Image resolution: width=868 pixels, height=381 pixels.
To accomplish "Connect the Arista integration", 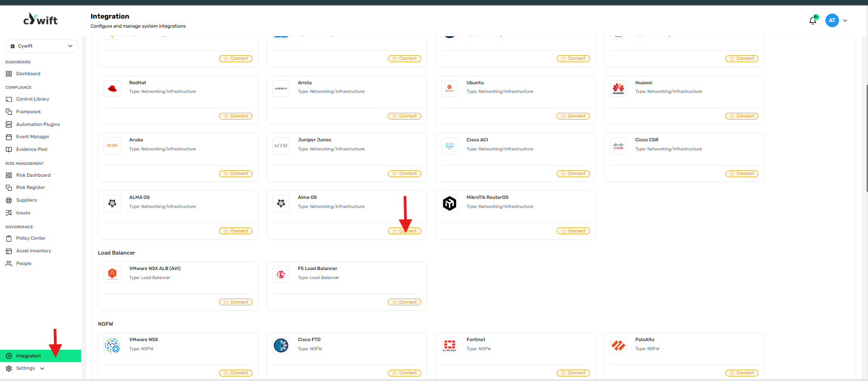I will pos(405,116).
